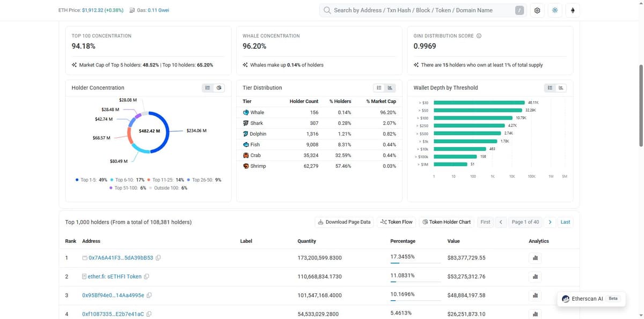
Task: Click the slash shortcut badge in search bar
Action: pyautogui.click(x=519, y=10)
